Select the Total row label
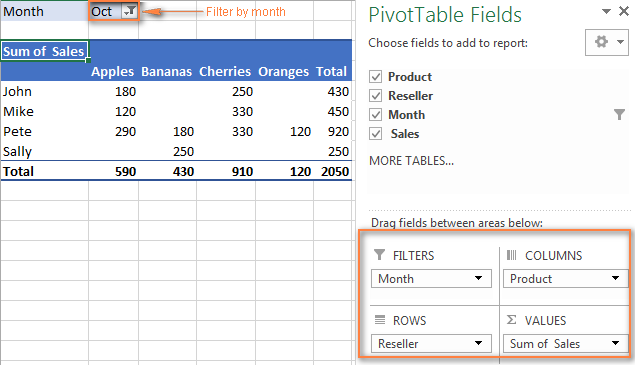This screenshot has width=635, height=365. coord(19,171)
